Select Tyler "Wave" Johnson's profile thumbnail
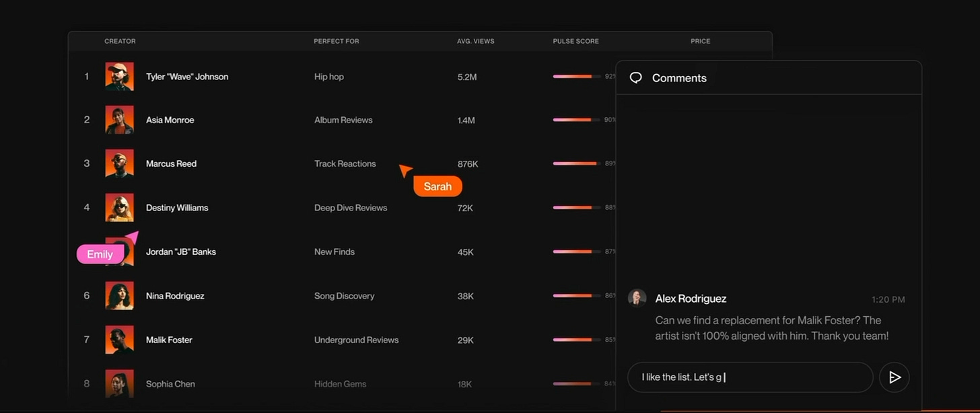The image size is (980, 413). [119, 77]
